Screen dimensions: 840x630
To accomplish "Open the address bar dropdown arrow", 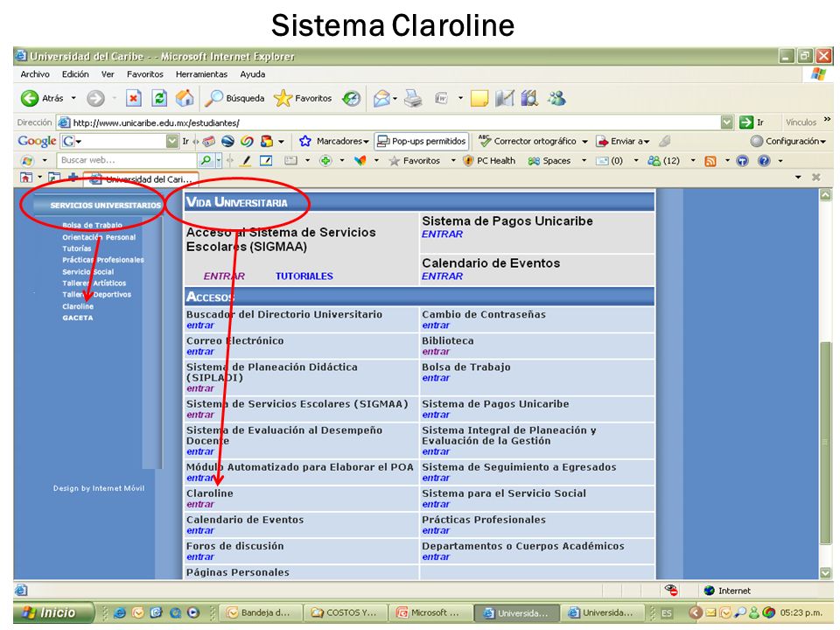I will pos(726,122).
